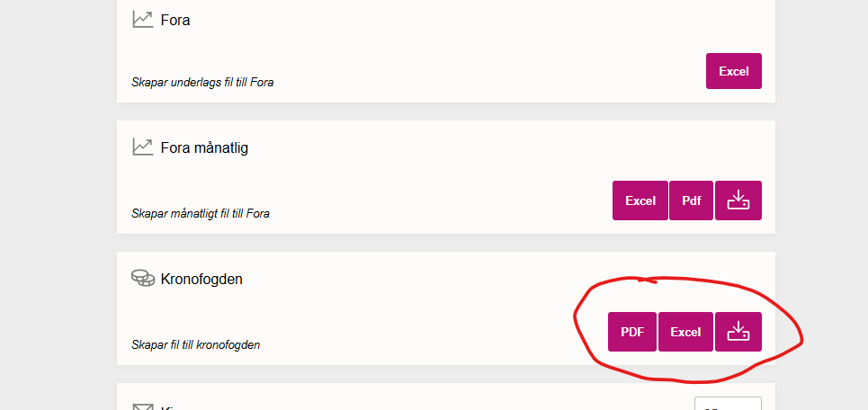Click the Fora section title
This screenshot has width=868, height=410.
click(x=175, y=20)
